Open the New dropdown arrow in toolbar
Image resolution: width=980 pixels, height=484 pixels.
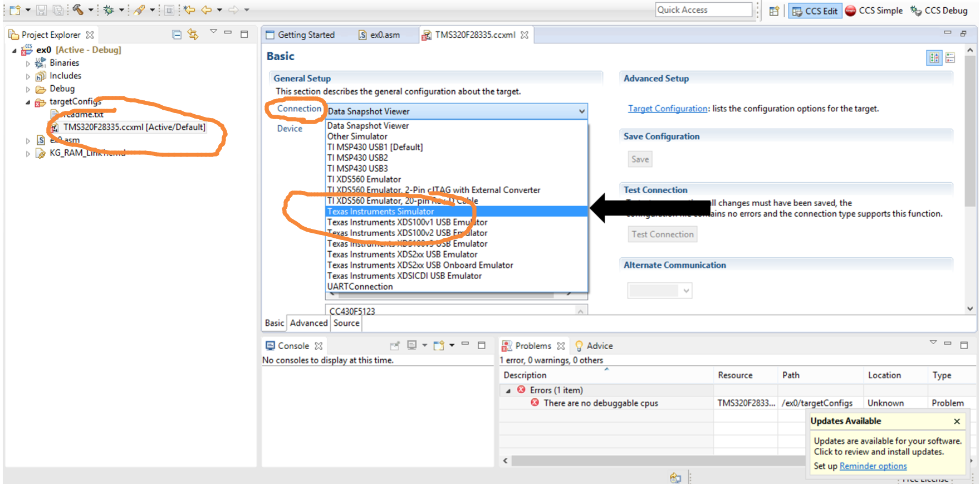pos(28,10)
